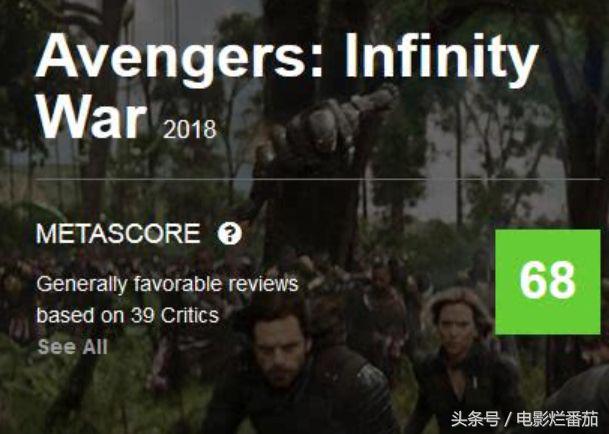
Task: Click the word War in the title
Action: pyautogui.click(x=92, y=116)
